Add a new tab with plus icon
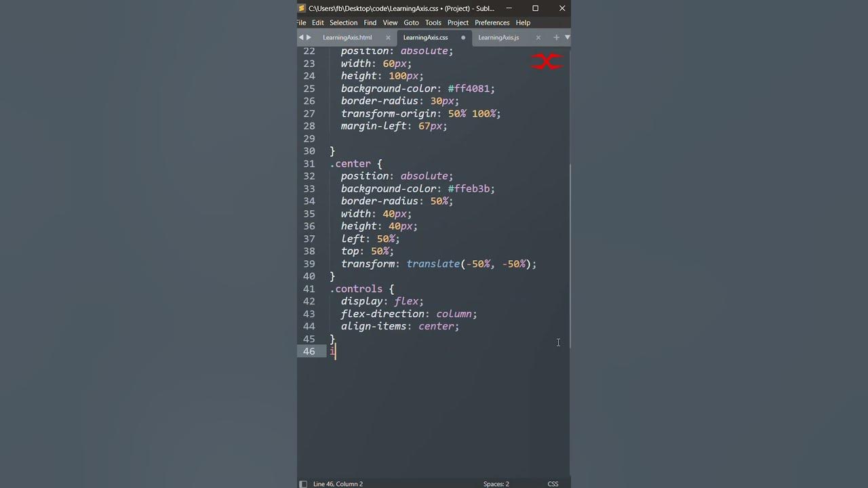Screen dimensions: 868x488 click(x=557, y=37)
